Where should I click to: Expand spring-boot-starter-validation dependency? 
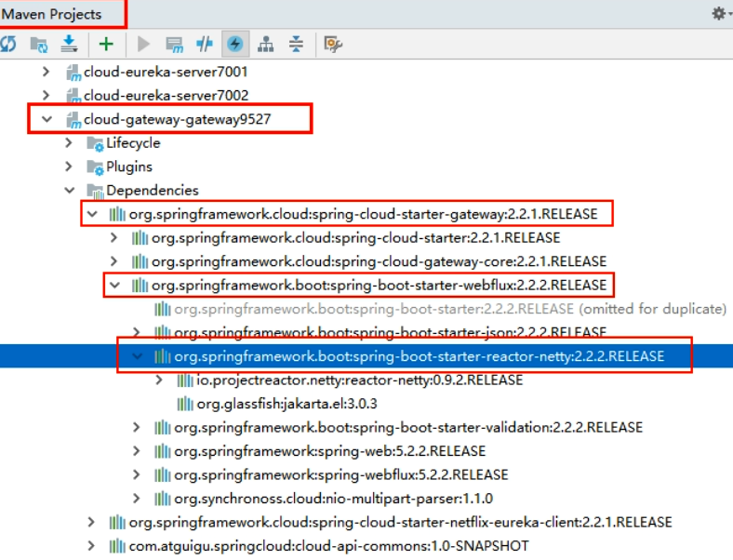(136, 427)
